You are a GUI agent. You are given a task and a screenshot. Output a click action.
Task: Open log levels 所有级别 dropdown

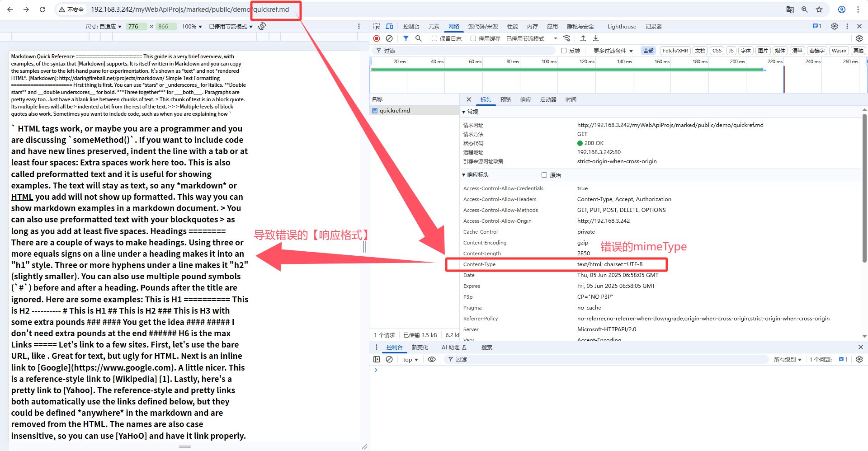[788, 359]
